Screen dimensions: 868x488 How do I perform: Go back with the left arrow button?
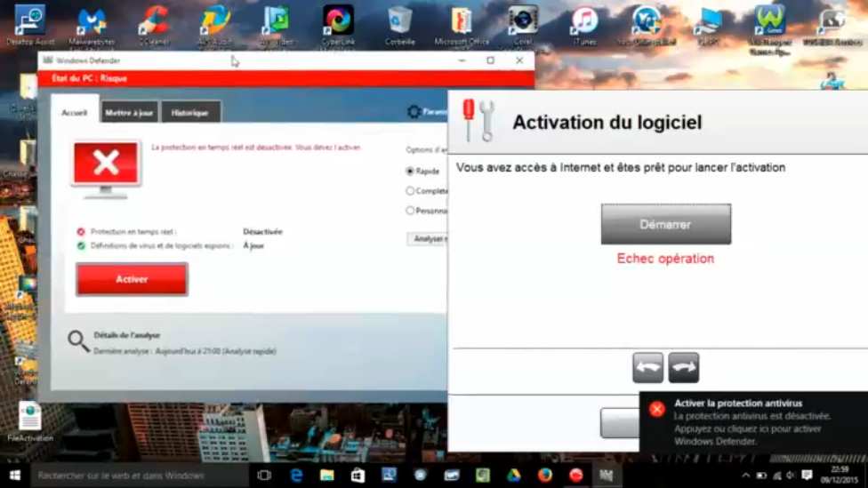click(x=647, y=367)
